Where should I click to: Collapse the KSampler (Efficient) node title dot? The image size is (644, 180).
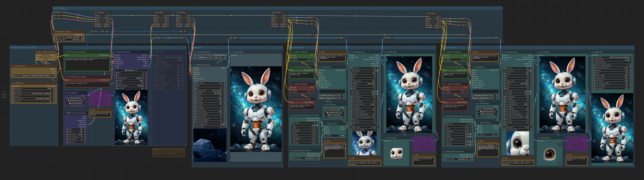(115, 52)
